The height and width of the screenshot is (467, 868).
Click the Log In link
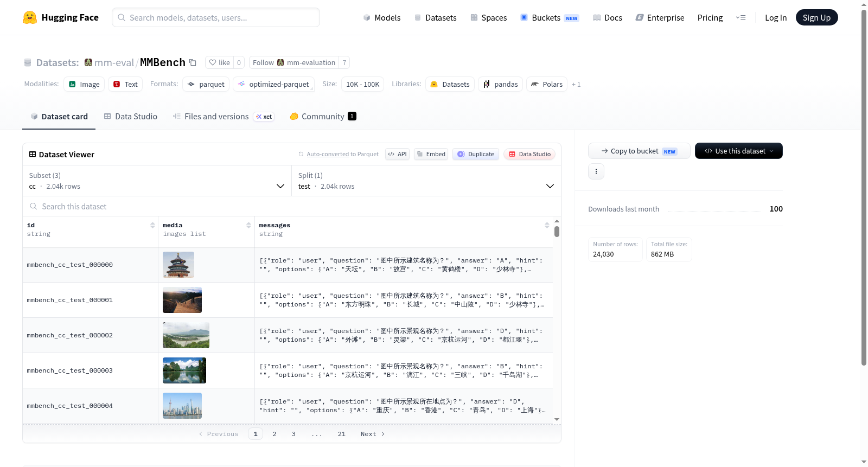776,17
